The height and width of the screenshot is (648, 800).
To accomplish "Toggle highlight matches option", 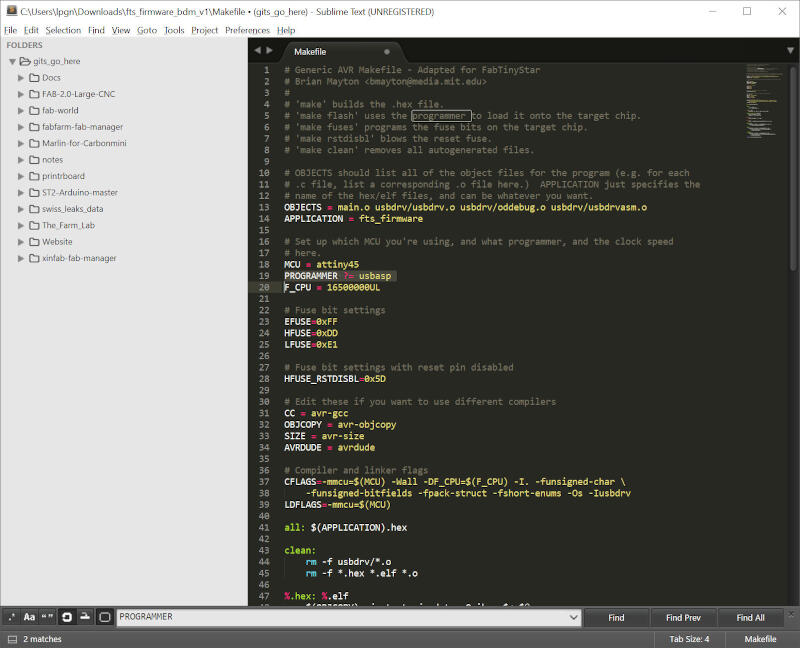I will [105, 617].
